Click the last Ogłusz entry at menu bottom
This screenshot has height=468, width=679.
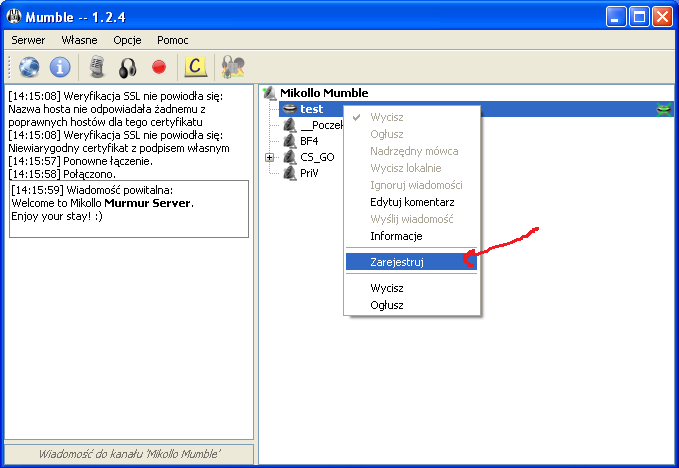387,304
